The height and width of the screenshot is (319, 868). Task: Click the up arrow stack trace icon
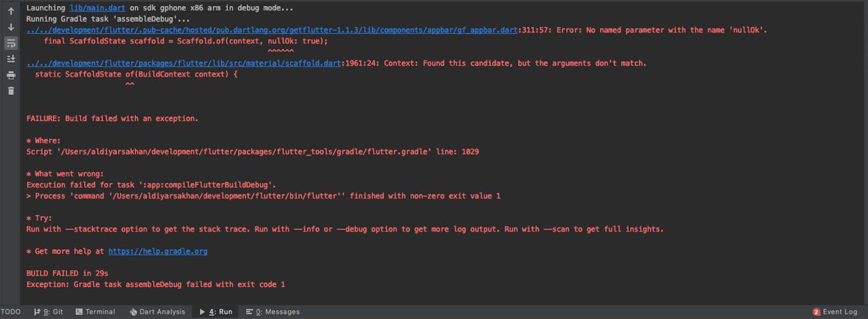(11, 12)
